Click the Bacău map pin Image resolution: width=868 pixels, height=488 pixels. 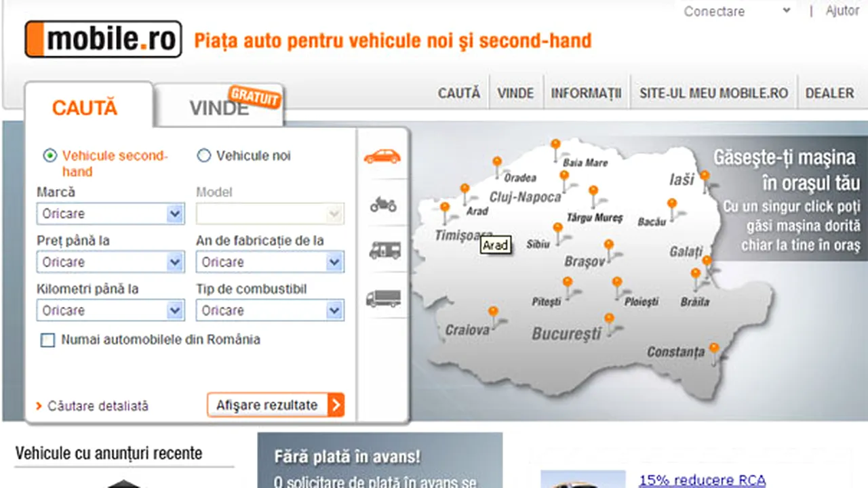[672, 204]
